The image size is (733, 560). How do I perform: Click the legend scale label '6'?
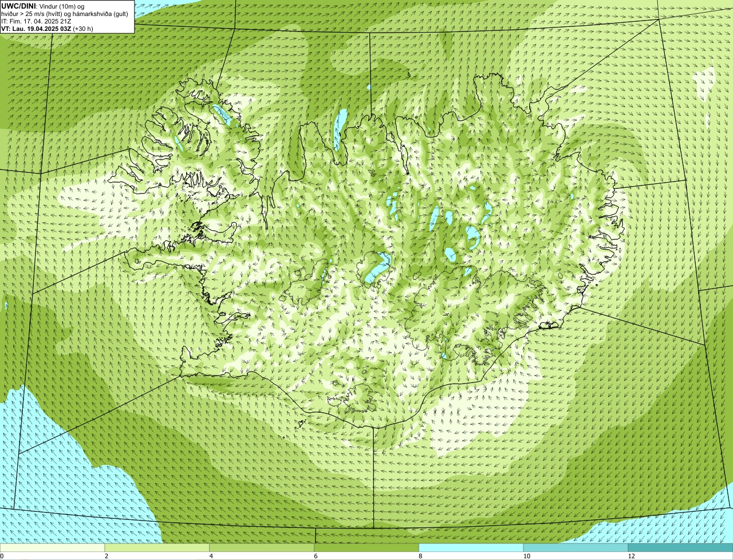[316, 556]
